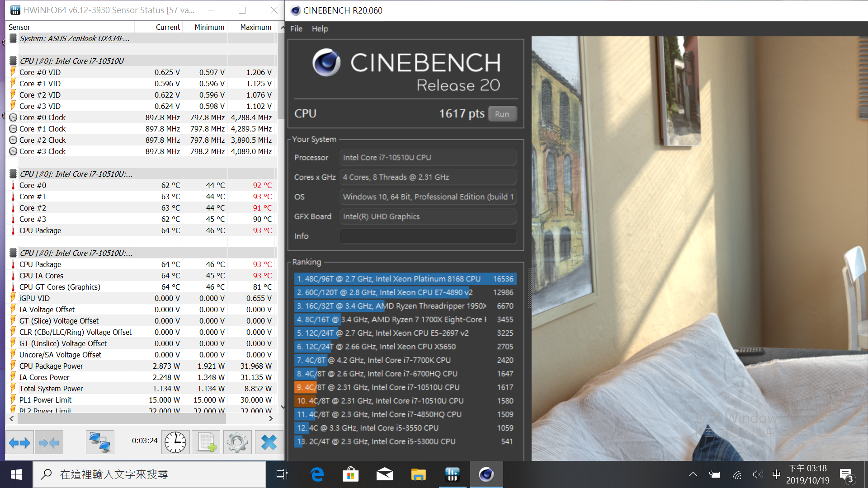Select ranking entry Core i7-7700K

point(405,360)
